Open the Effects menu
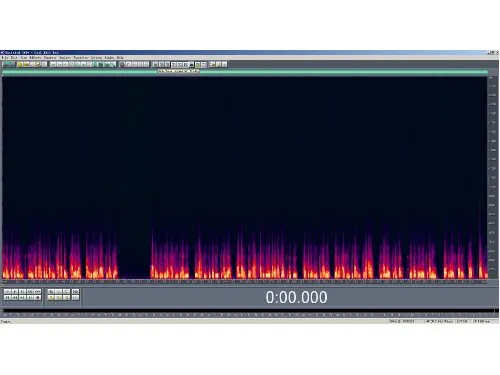This screenshot has width=500, height=375. coord(36,58)
